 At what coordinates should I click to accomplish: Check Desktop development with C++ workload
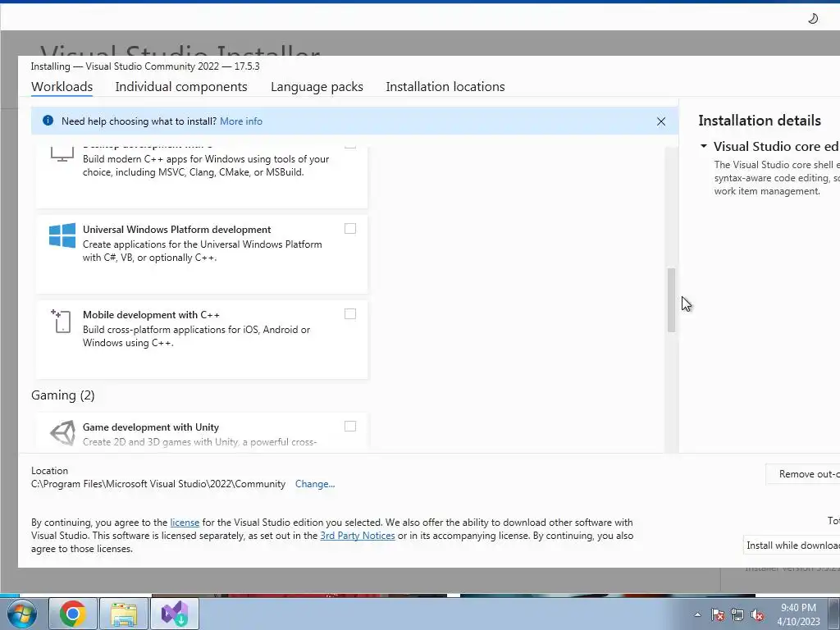[x=349, y=144]
